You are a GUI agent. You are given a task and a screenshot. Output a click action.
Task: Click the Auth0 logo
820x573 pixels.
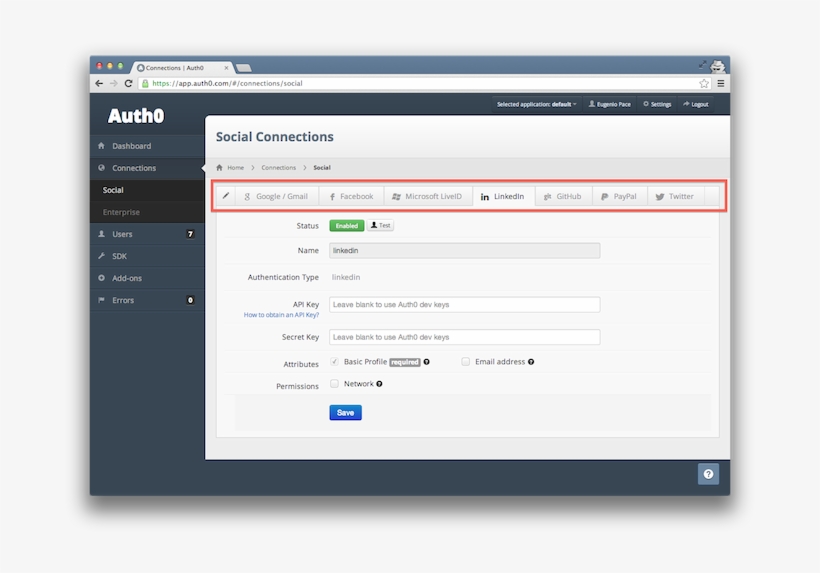(136, 116)
